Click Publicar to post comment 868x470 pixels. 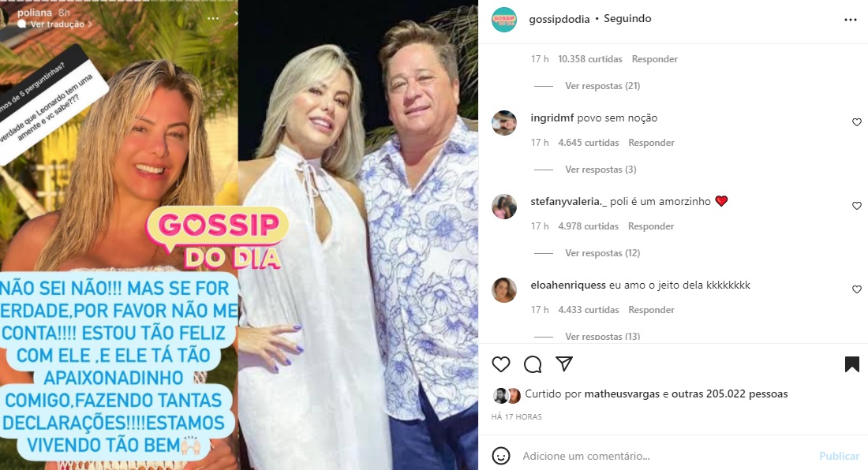coord(840,456)
